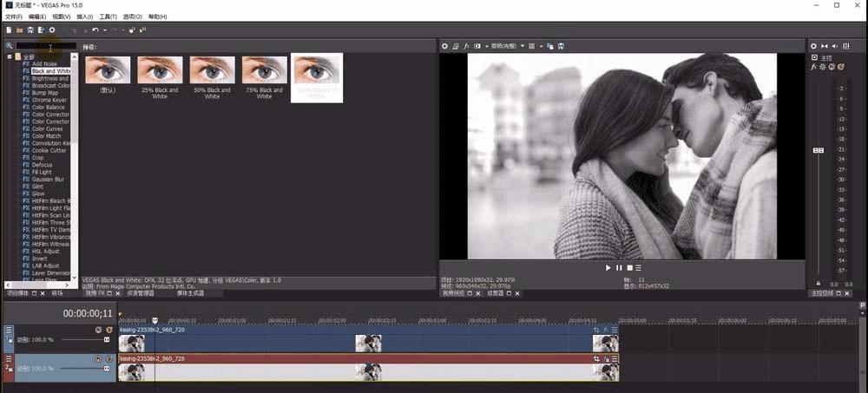Expand the undo history dropdown arrow
Screen dimensions: 868x393
click(103, 30)
